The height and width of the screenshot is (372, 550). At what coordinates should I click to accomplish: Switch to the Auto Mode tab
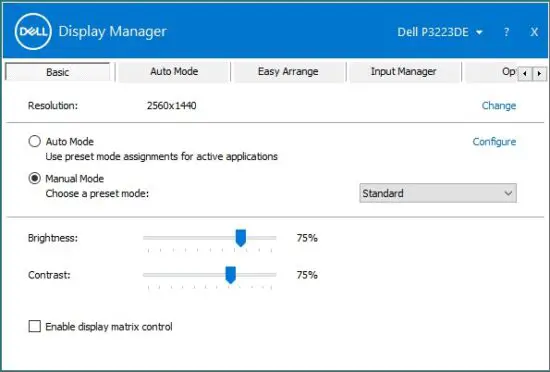pyautogui.click(x=174, y=72)
